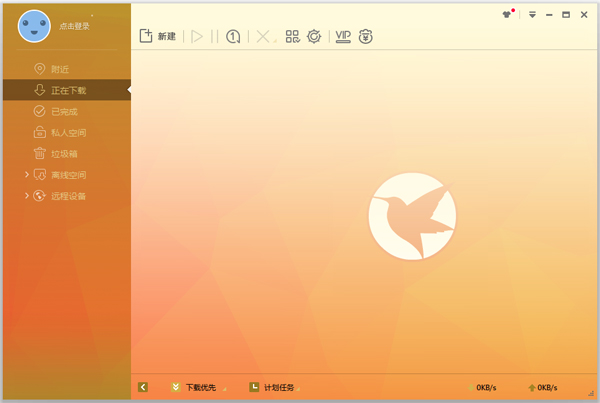Open settings gear icon

(314, 36)
